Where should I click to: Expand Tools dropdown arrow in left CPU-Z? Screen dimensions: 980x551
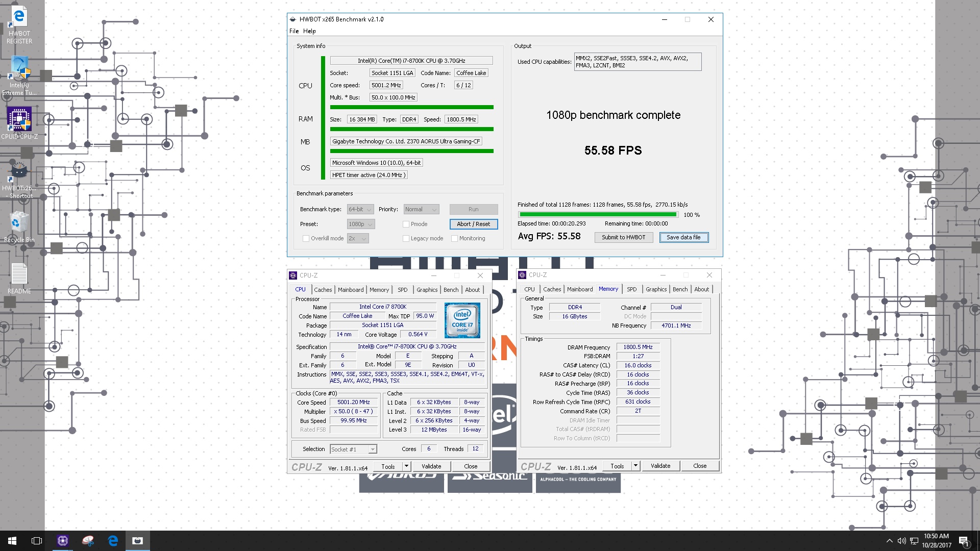[x=406, y=466]
